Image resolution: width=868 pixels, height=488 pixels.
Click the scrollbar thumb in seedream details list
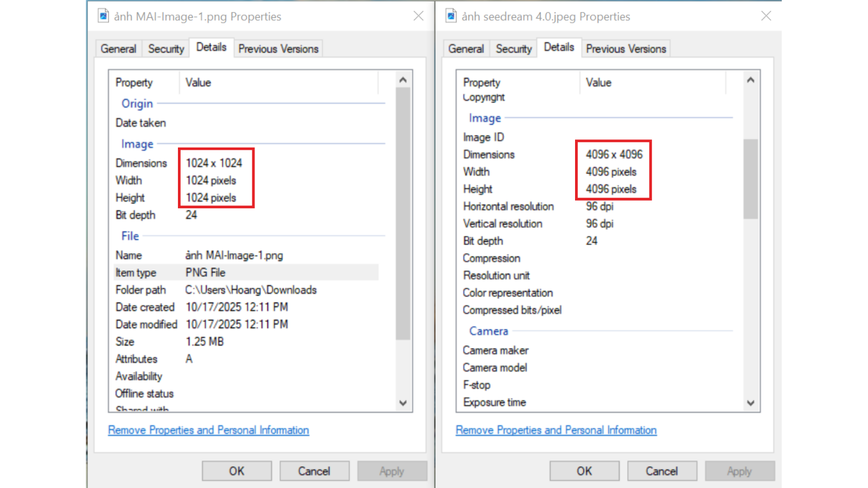point(750,179)
